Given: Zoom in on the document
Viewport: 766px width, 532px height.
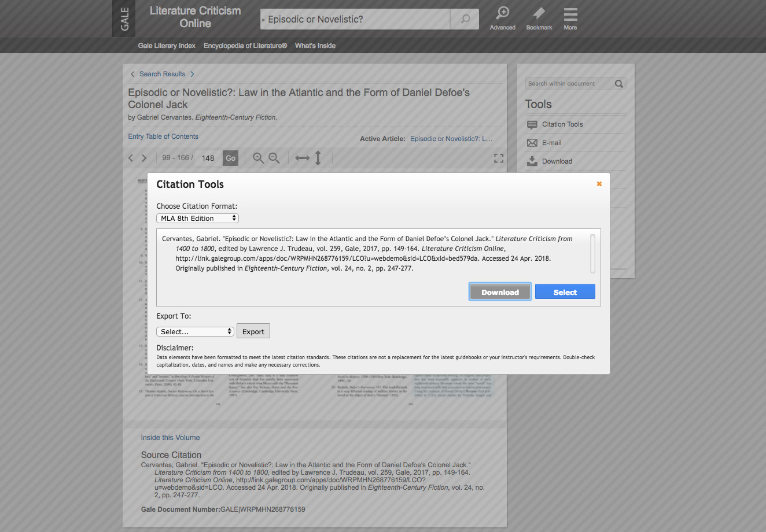Looking at the screenshot, I should click(258, 158).
